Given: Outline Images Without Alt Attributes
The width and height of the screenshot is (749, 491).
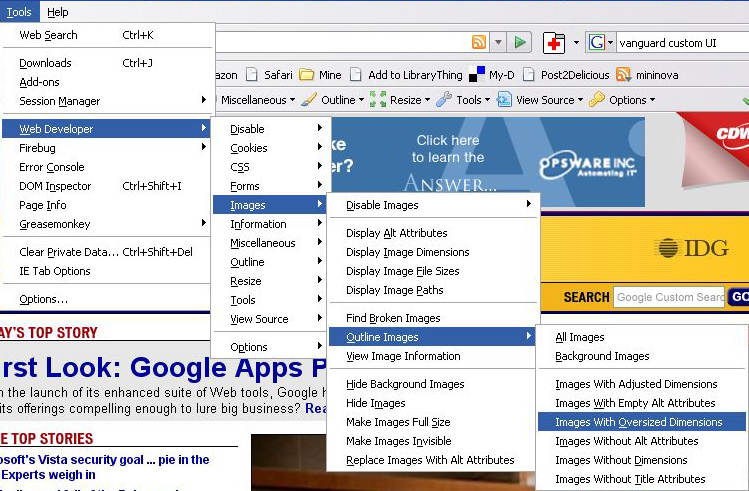Looking at the screenshot, I should coord(642,441).
